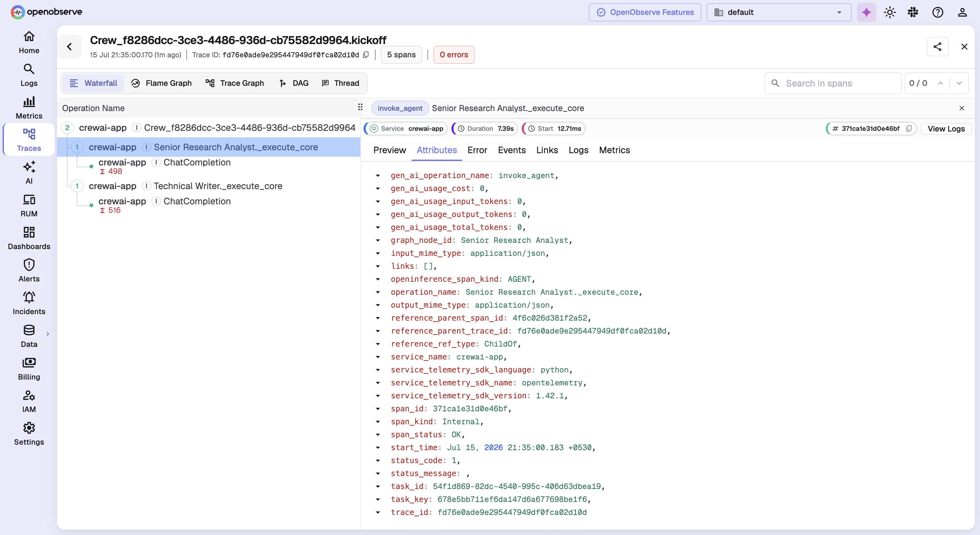Screen dimensions: 980x535
Task: Open the Slack community icon
Action: pyautogui.click(x=913, y=12)
